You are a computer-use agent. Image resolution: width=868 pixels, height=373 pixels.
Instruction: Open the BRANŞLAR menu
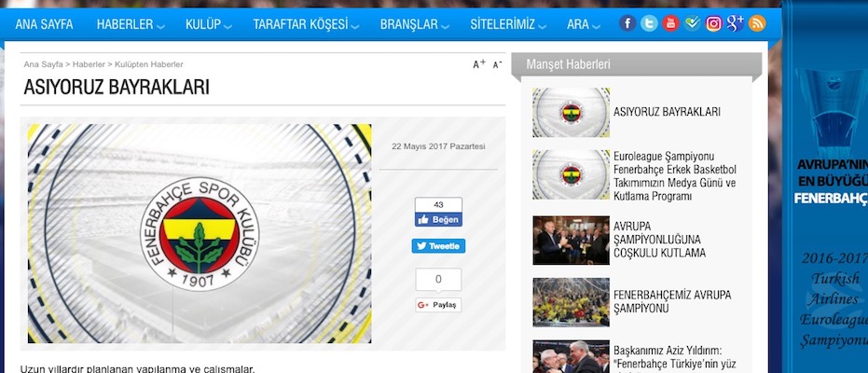415,24
